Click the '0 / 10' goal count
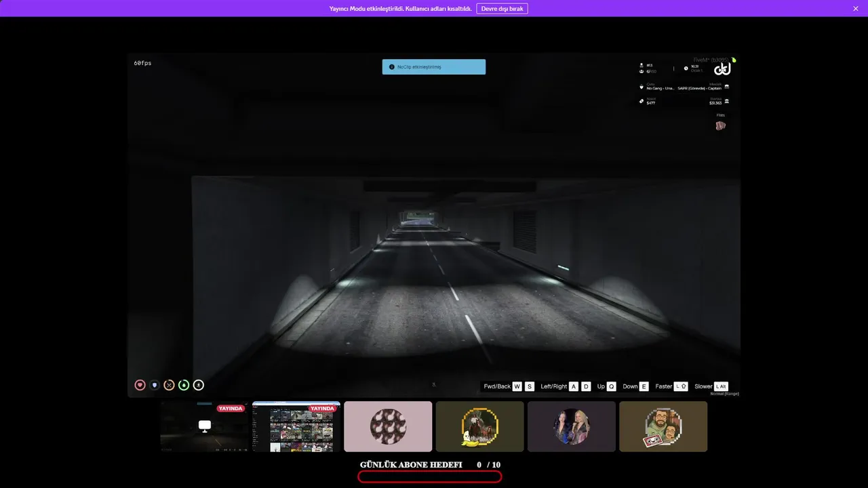Viewport: 868px width, 488px height. point(489,465)
